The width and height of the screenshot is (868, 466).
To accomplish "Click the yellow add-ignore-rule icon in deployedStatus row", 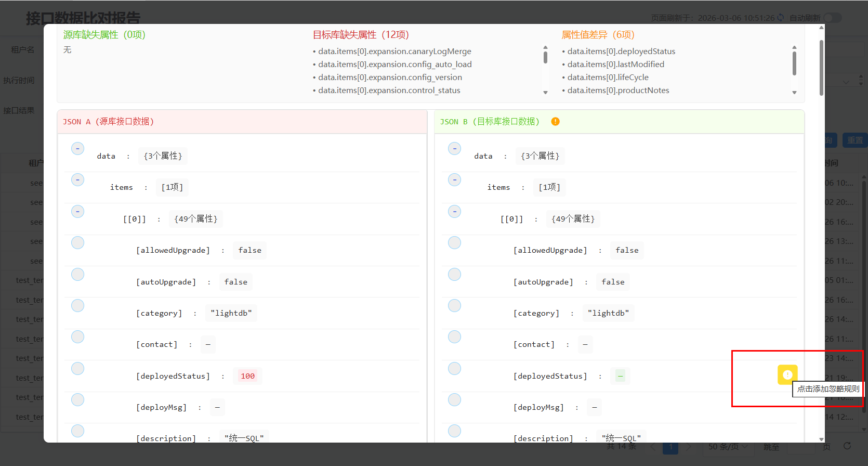I will 787,374.
